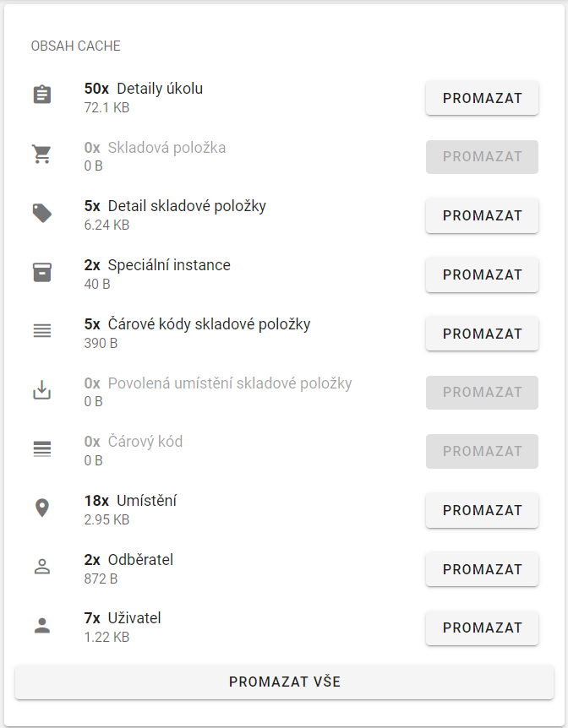Viewport: 568px width, 728px height.
Task: Clear Čárové kódy skladové položky cache
Action: pos(482,333)
